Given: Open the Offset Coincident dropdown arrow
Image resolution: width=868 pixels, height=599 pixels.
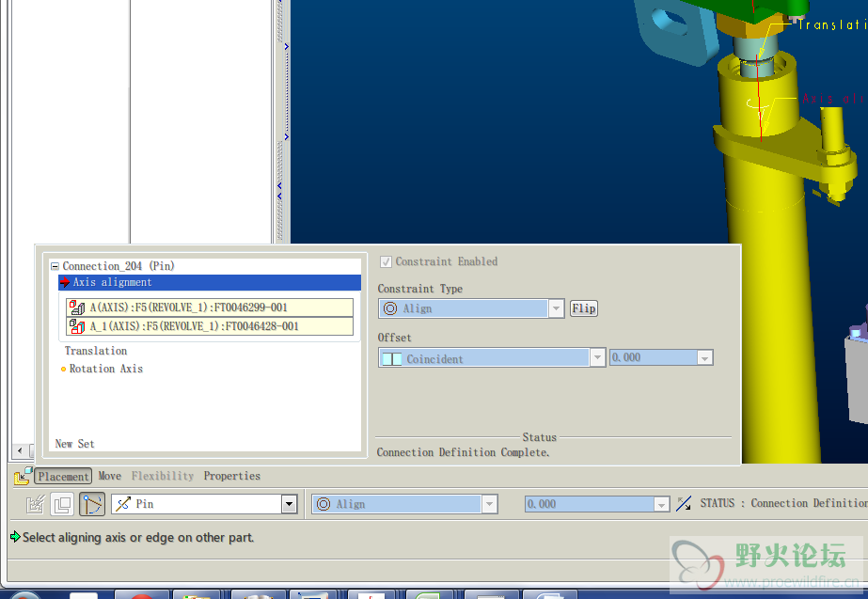Looking at the screenshot, I should click(x=597, y=357).
